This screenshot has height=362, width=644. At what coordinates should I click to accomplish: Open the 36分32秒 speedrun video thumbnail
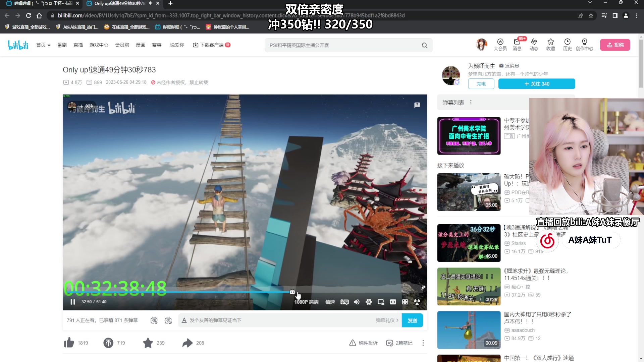pos(469,243)
